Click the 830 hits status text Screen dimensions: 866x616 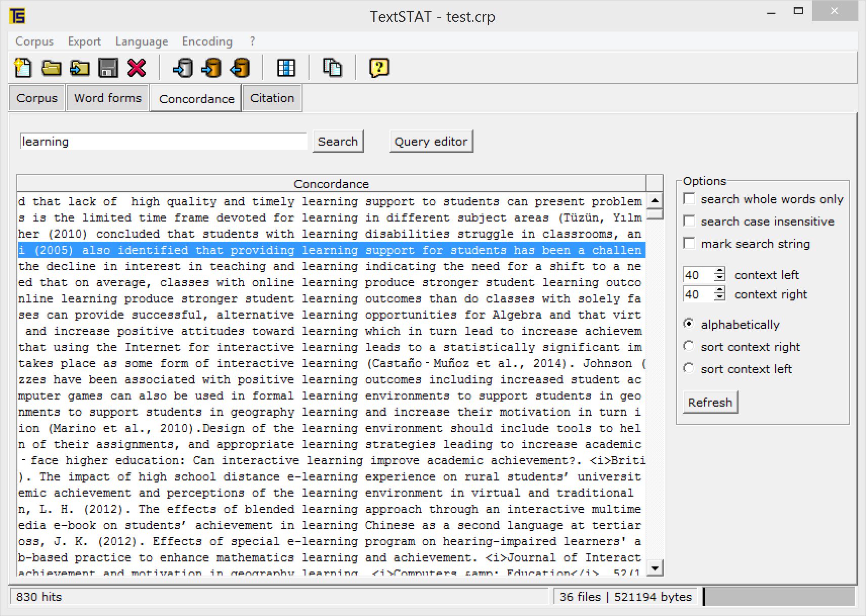pos(39,597)
